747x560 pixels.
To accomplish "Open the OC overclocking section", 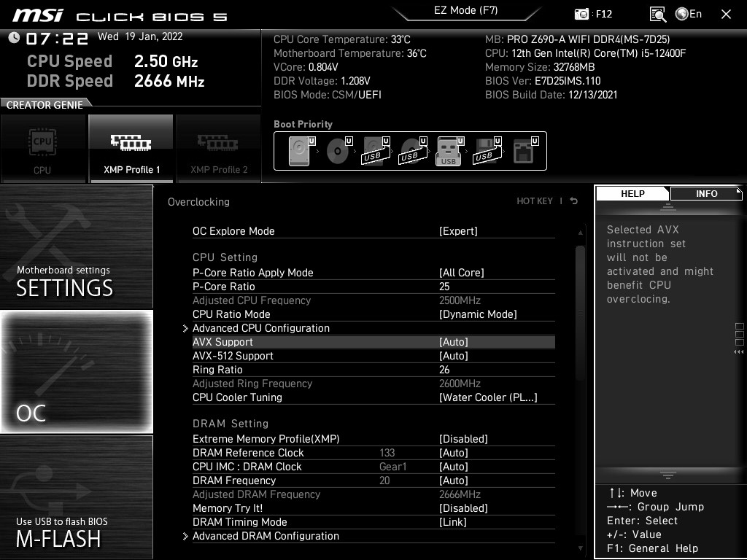I will click(x=76, y=372).
